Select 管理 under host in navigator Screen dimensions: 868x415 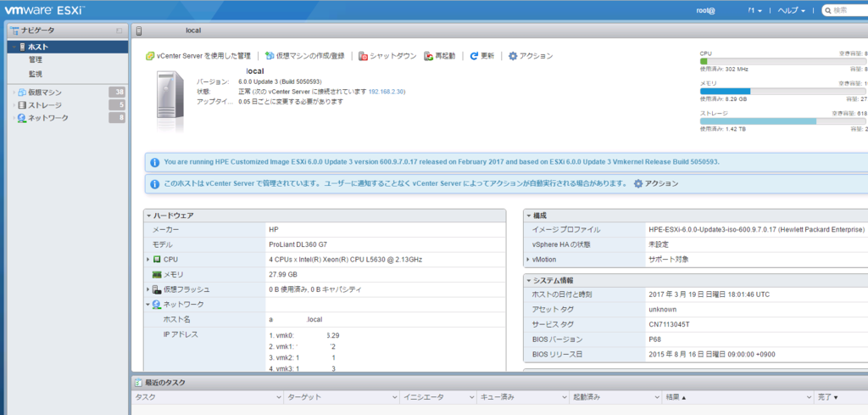36,60
